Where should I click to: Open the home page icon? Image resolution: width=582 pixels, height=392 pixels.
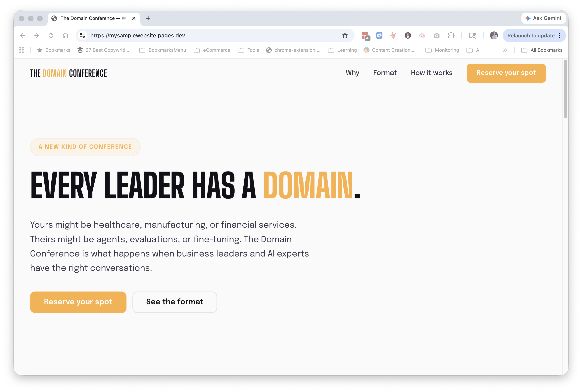(x=65, y=35)
